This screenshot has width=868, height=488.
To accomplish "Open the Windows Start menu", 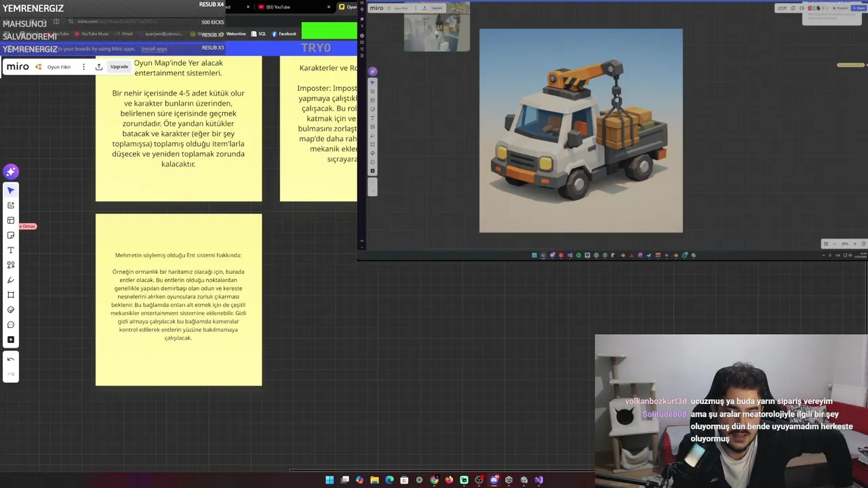I will [x=330, y=480].
